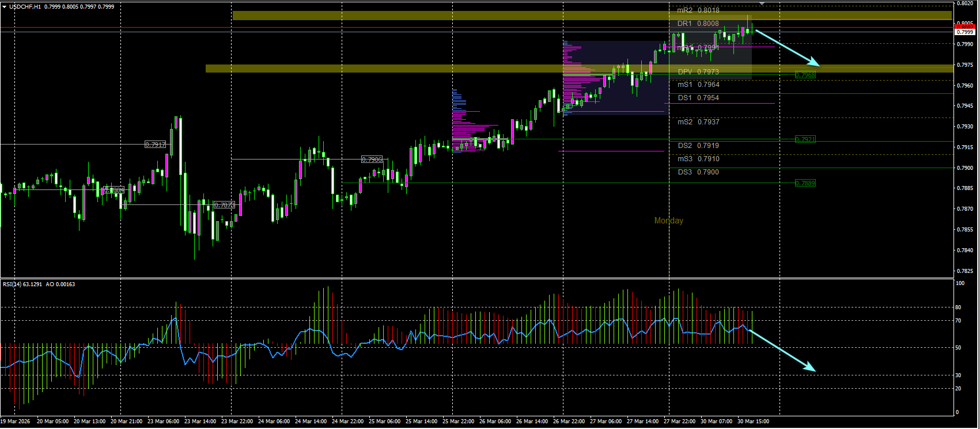Click 0.7825 on the price scale
The width and height of the screenshot is (980, 429).
click(965, 271)
